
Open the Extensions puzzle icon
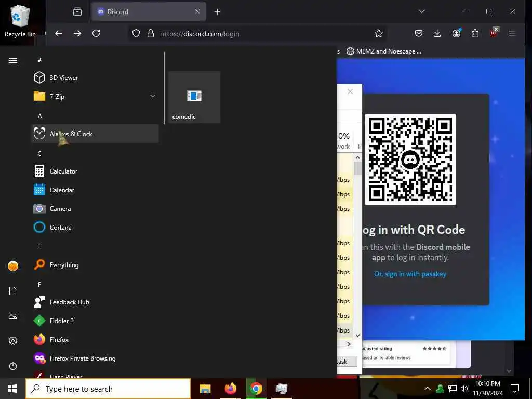475,33
